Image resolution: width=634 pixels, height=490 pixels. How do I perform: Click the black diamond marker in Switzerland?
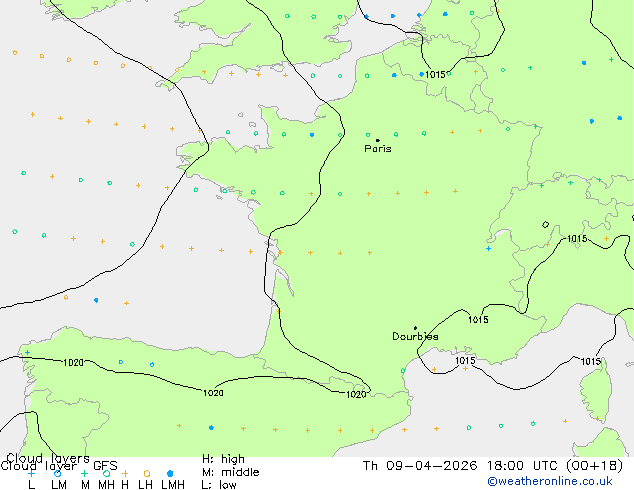pos(545,224)
